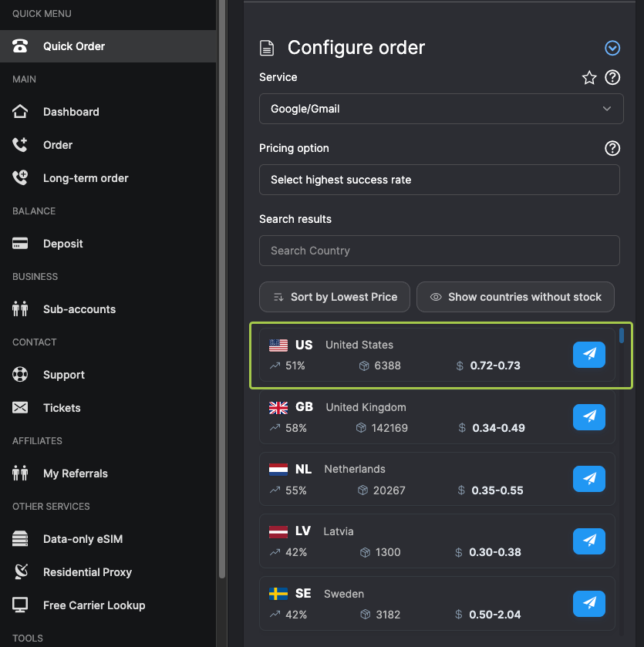Open the Residential Proxy link
The height and width of the screenshot is (647, 644).
[86, 572]
